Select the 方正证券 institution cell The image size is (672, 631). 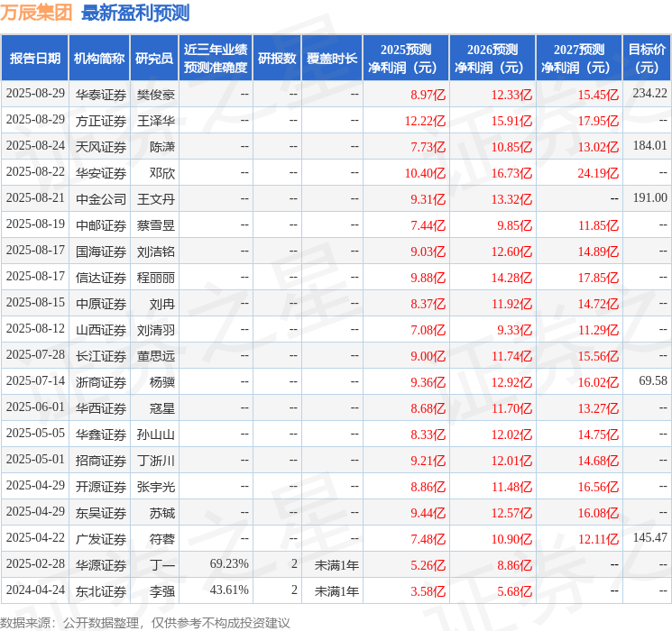click(101, 121)
